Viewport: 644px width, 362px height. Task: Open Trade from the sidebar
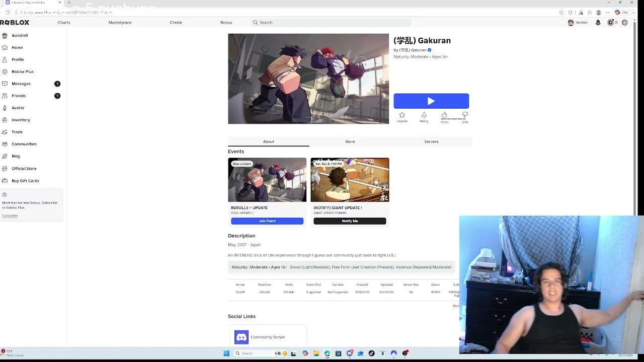pos(17,132)
